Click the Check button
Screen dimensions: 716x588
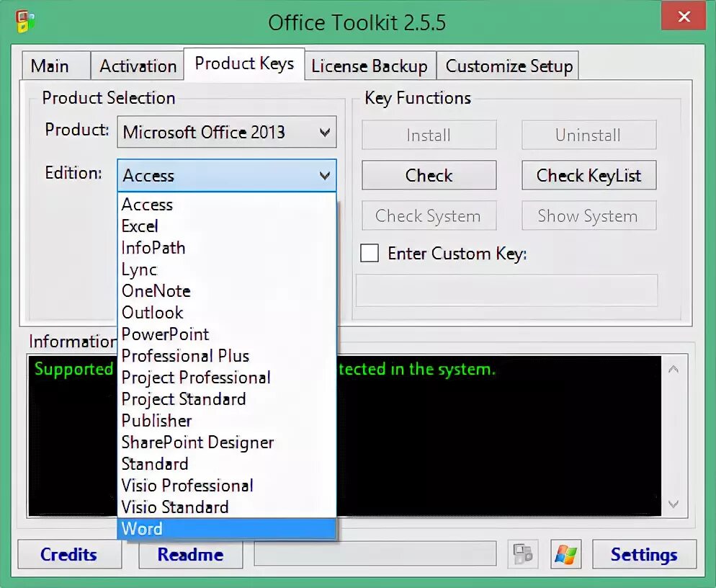[429, 175]
